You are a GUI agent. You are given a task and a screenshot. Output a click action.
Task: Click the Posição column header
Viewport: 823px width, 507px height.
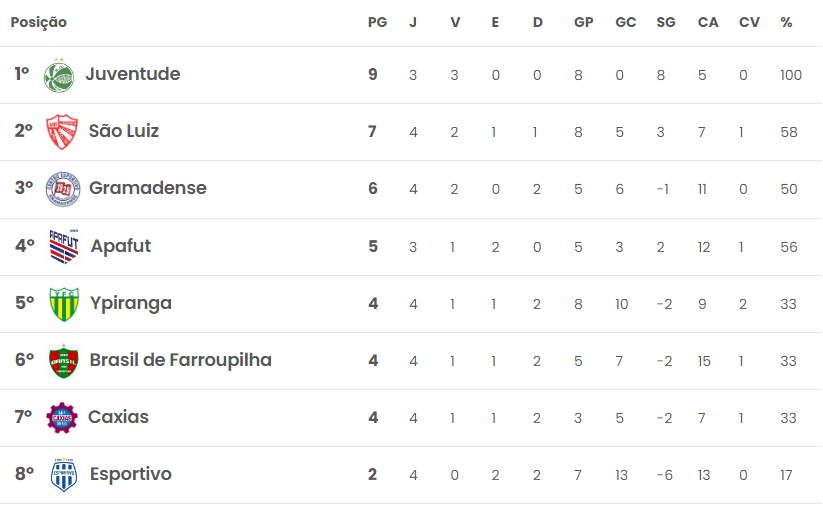pyautogui.click(x=39, y=23)
